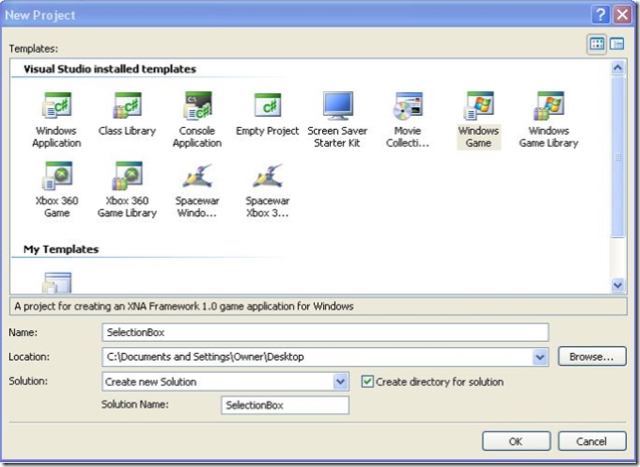This screenshot has width=640, height=467.
Task: Choose the Spacewar Xbox 360 starter kit
Action: (x=267, y=190)
